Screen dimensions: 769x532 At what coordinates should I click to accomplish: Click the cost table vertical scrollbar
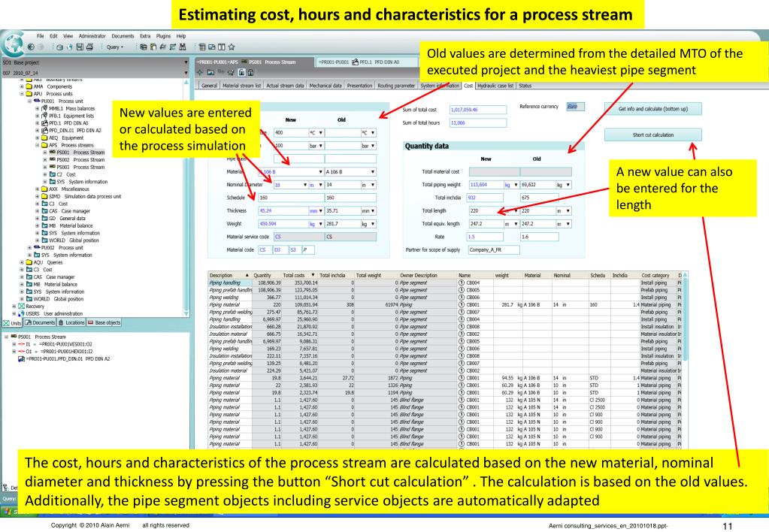pyautogui.click(x=685, y=319)
